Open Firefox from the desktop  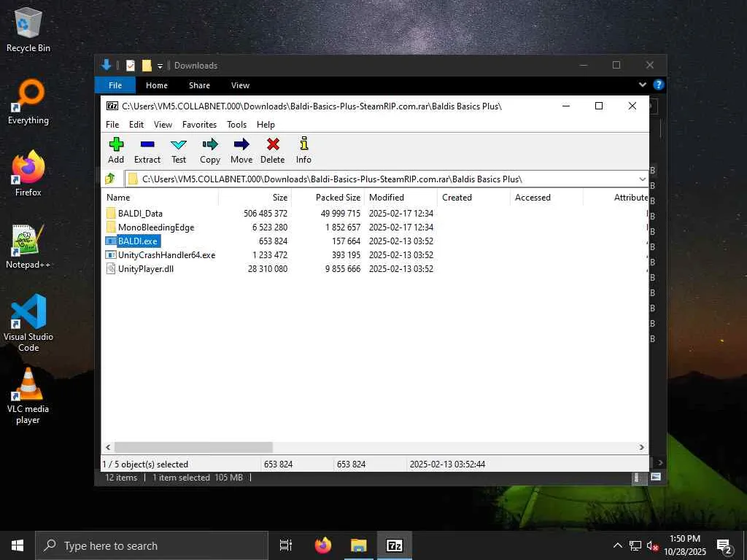[28, 174]
